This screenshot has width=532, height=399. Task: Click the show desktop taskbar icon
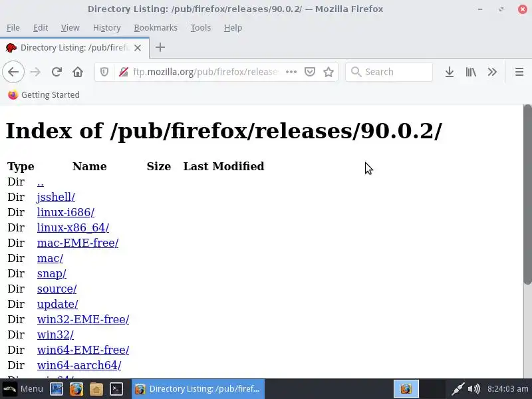click(57, 389)
